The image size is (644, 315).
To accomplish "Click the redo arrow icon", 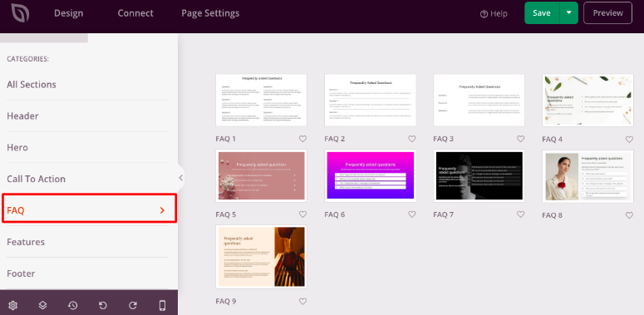I will [x=133, y=305].
